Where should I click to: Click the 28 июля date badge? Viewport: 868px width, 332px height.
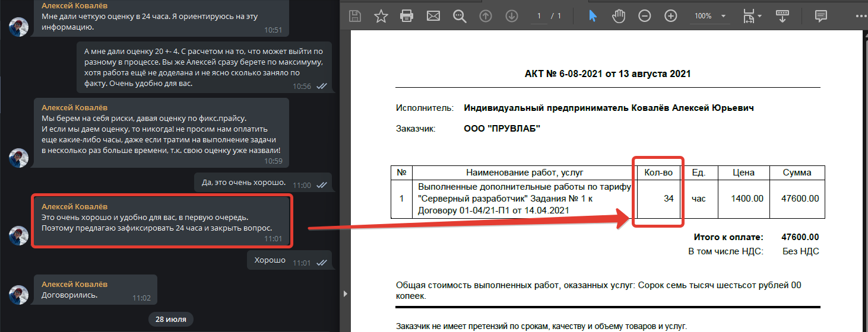pyautogui.click(x=170, y=320)
